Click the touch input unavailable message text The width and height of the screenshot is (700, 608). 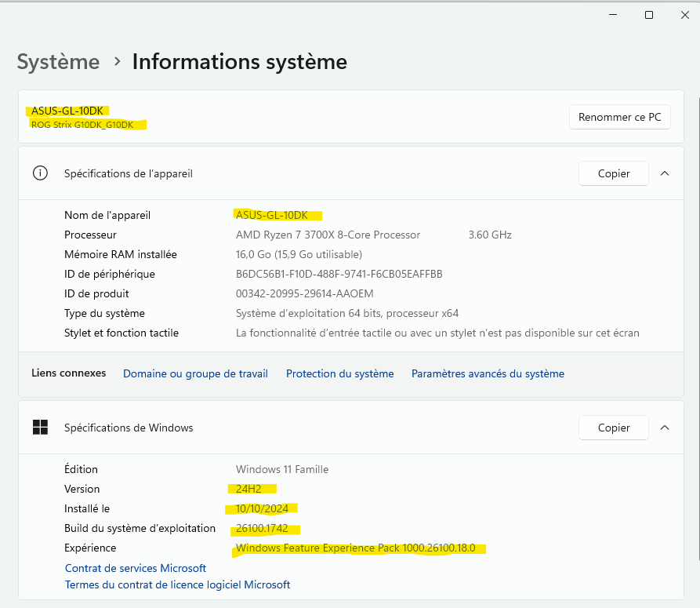tap(437, 333)
